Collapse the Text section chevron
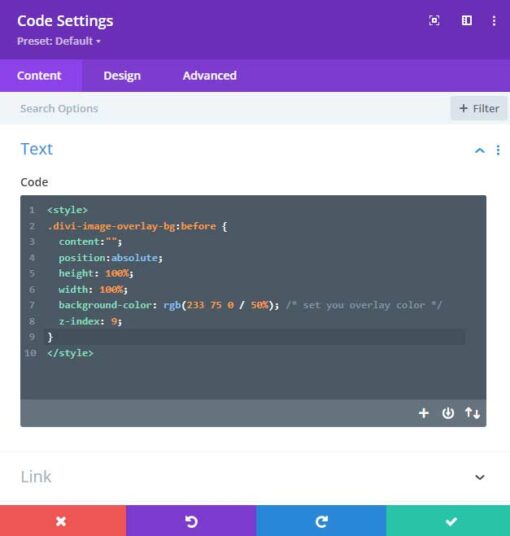Screen dimensions: 510x536 click(x=480, y=150)
